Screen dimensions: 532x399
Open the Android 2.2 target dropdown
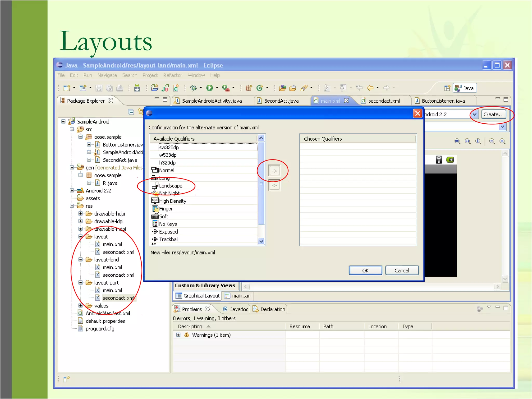[x=474, y=114]
